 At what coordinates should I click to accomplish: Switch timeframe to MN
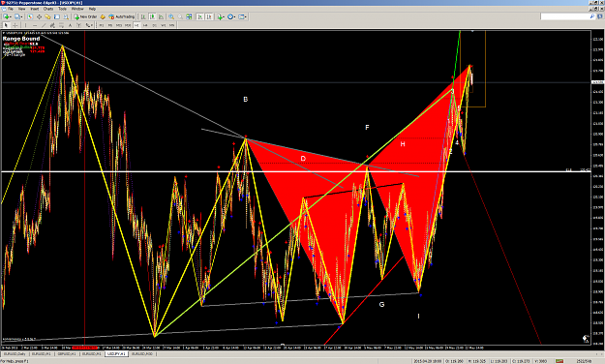[171, 25]
